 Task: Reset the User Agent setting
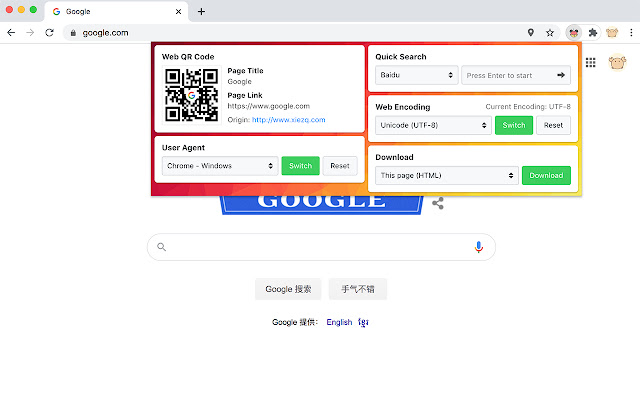pyautogui.click(x=340, y=166)
